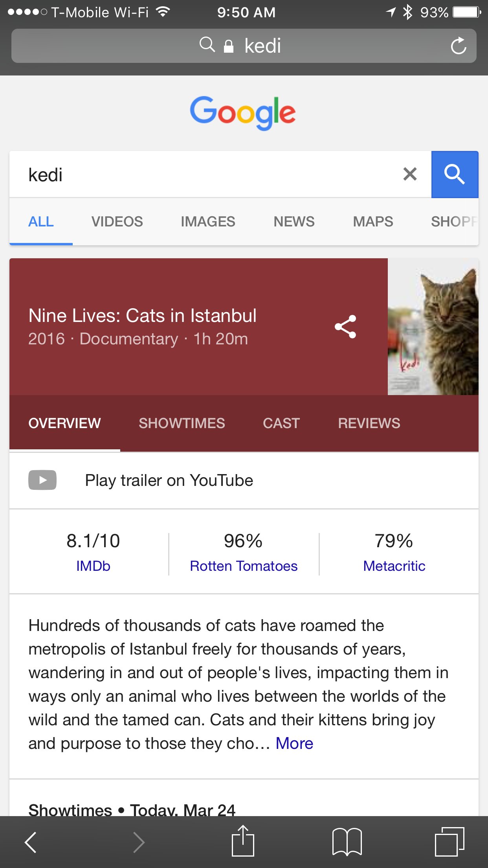This screenshot has height=868, width=488.
Task: Open the Safari share sheet icon
Action: pos(243,840)
